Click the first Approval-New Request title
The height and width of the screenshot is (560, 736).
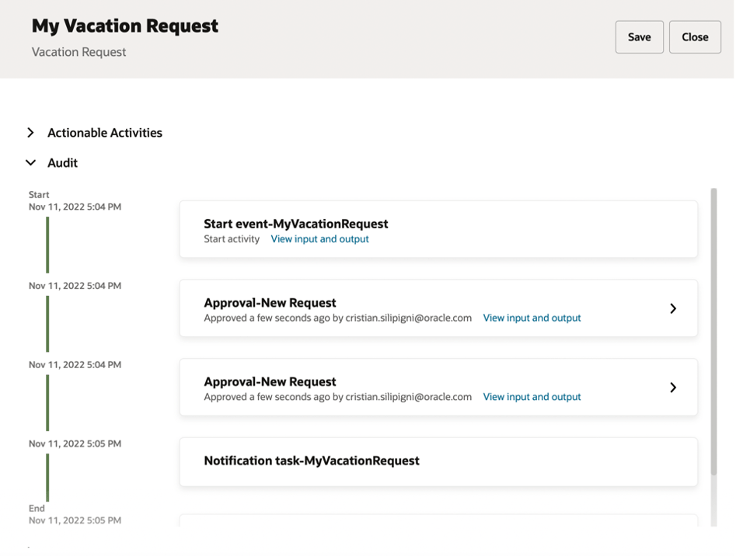click(270, 303)
